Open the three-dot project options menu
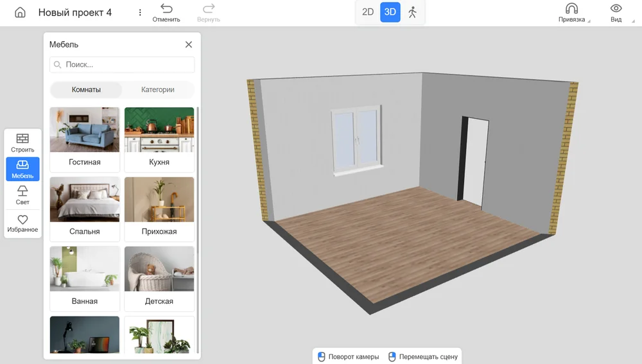Image resolution: width=642 pixels, height=364 pixels. point(141,13)
